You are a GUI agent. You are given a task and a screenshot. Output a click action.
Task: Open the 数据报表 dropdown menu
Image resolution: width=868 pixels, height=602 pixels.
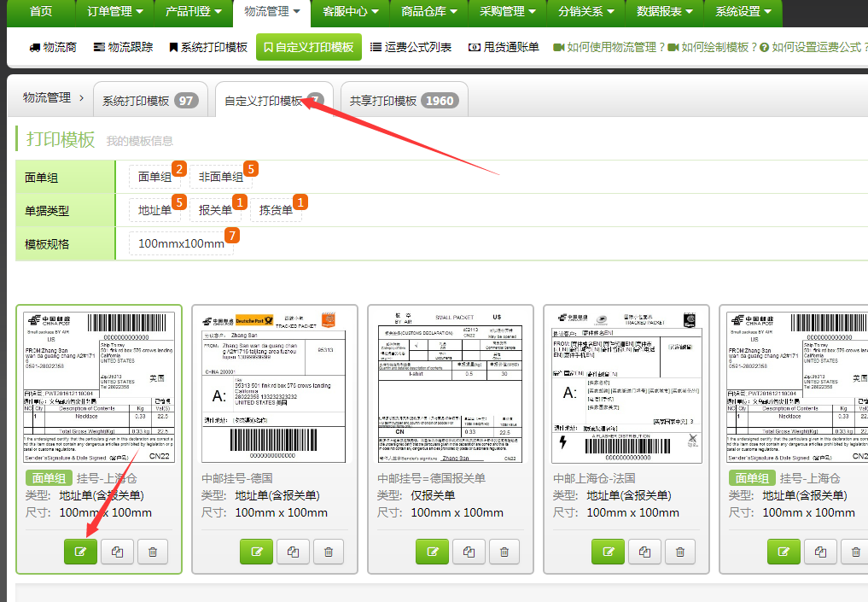[664, 12]
